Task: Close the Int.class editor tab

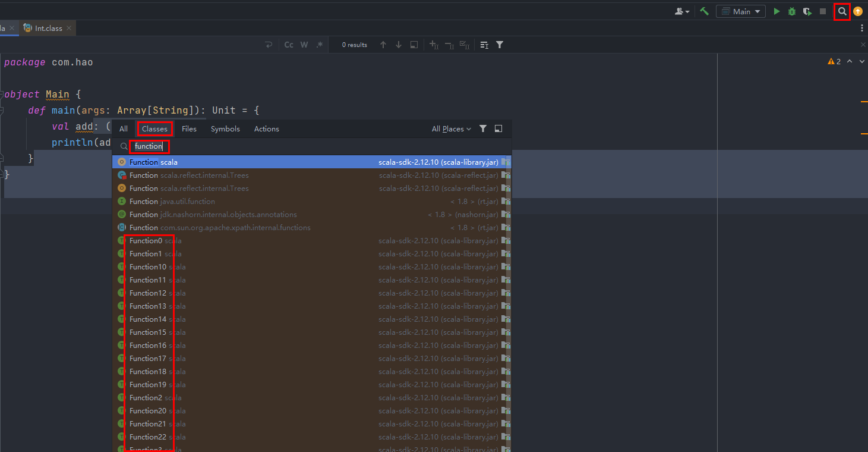Action: (x=69, y=28)
